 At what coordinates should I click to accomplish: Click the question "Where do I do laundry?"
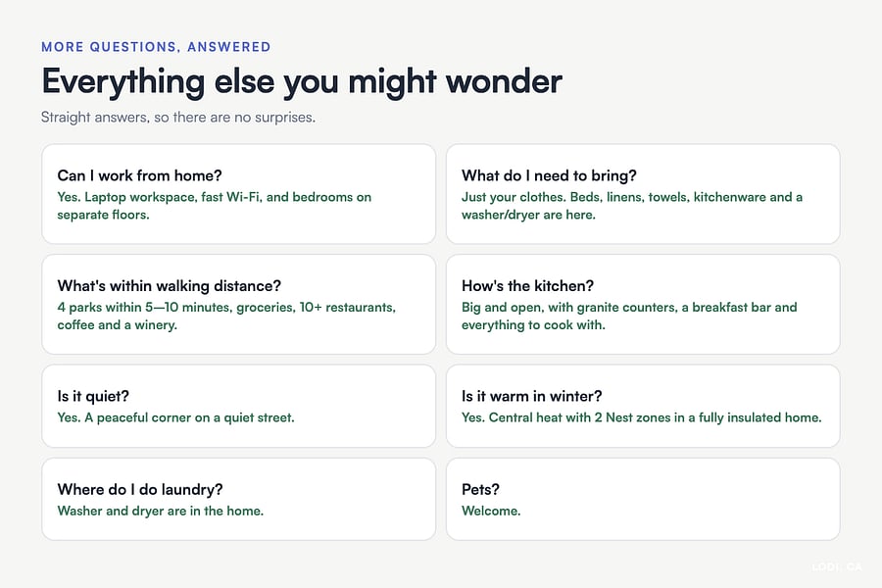coord(140,490)
